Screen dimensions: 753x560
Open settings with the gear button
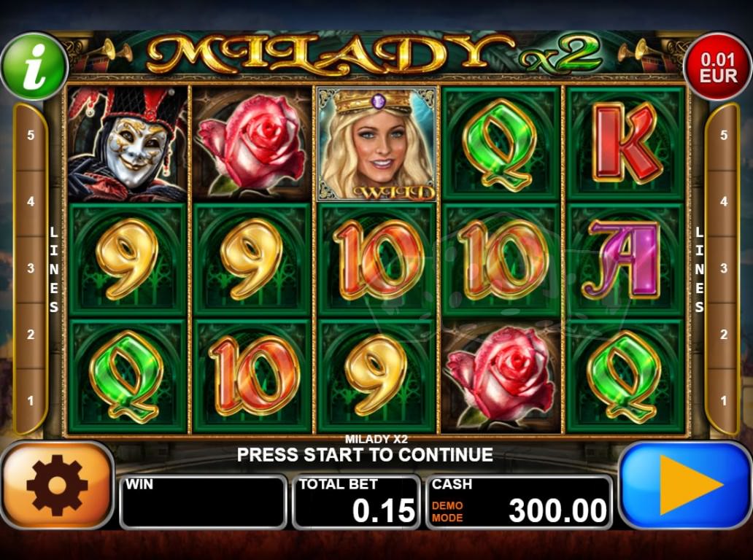click(x=57, y=485)
